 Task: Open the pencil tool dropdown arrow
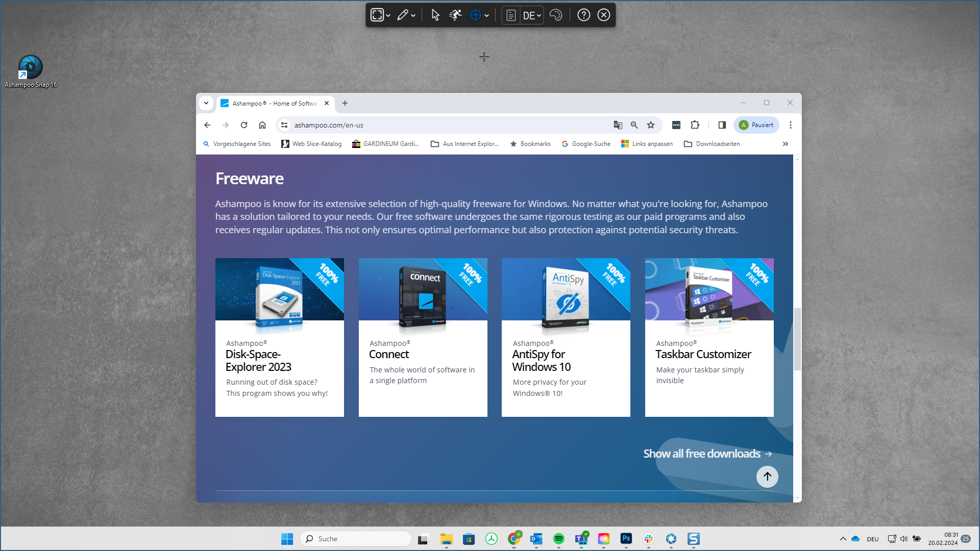click(413, 16)
